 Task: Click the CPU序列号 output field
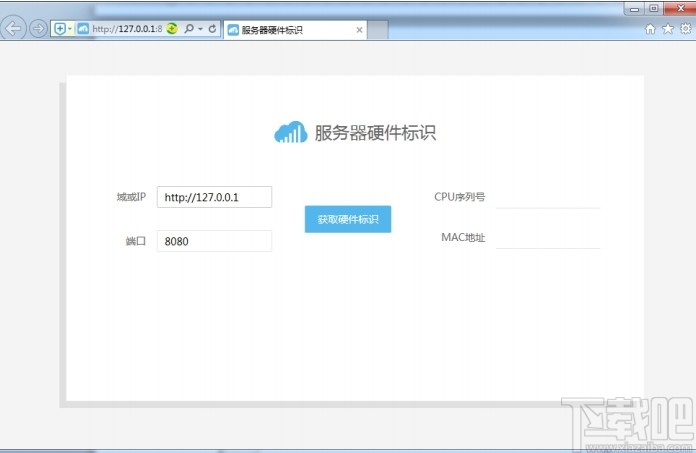click(548, 197)
